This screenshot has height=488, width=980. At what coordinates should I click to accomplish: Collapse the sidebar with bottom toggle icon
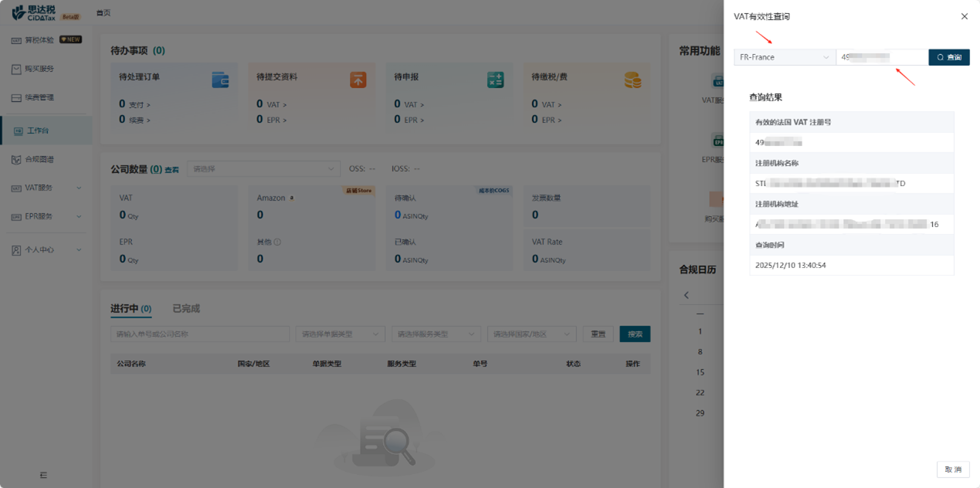[43, 475]
